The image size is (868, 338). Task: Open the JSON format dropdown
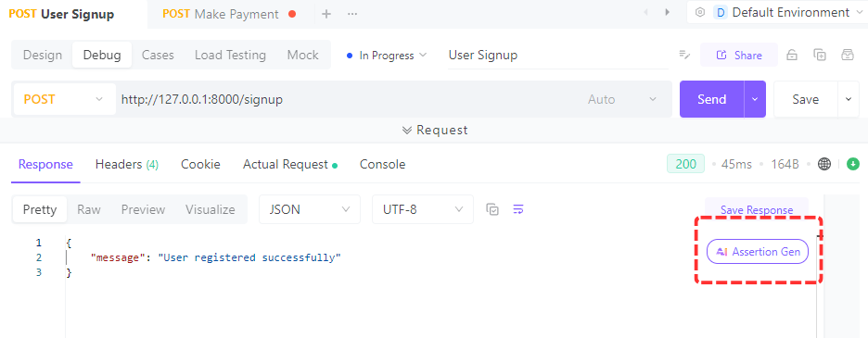click(x=310, y=209)
